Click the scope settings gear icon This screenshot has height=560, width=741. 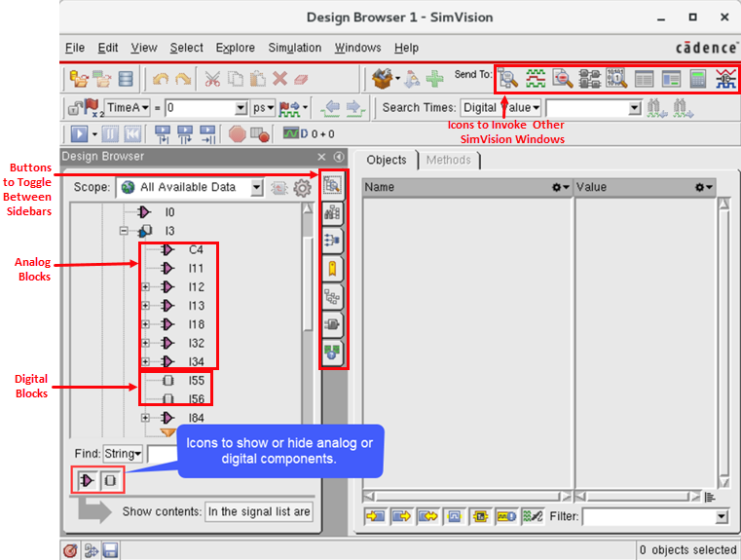(302, 188)
